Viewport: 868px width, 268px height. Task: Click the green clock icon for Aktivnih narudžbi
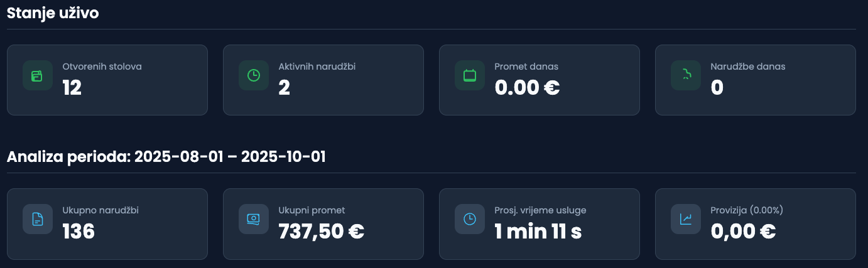coord(253,75)
